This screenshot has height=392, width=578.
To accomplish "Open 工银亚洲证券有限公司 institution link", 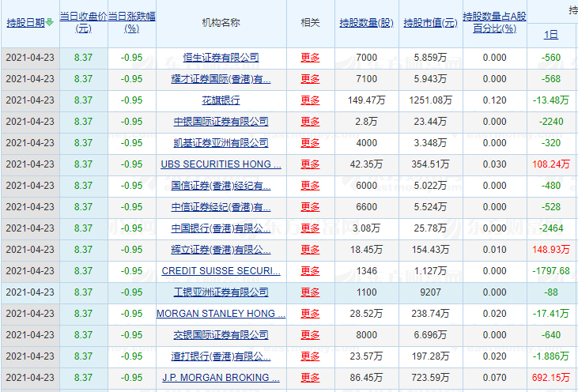I will tap(221, 292).
